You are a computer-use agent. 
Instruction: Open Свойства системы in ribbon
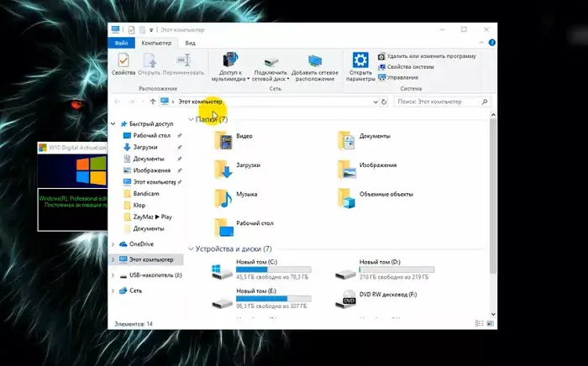pos(406,67)
